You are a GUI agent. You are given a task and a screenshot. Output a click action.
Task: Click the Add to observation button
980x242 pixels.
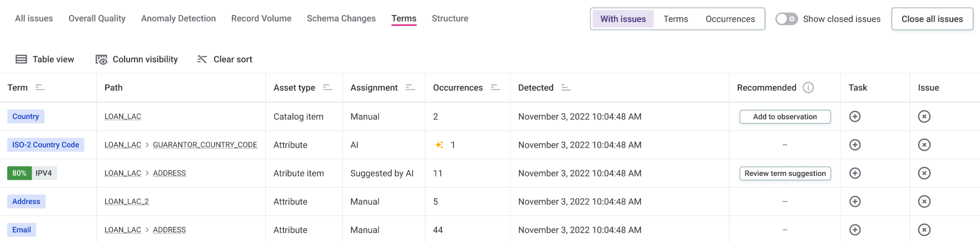tap(784, 117)
